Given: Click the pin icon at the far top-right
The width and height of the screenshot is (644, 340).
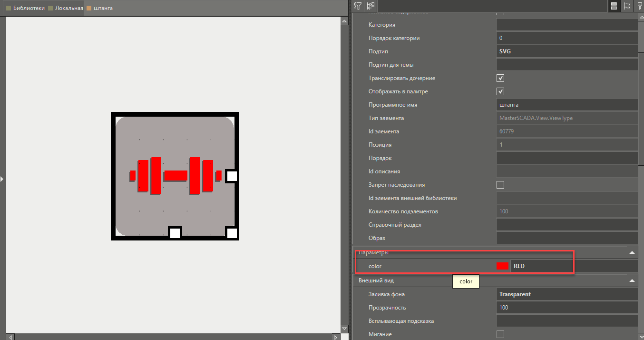Looking at the screenshot, I should tap(640, 6).
